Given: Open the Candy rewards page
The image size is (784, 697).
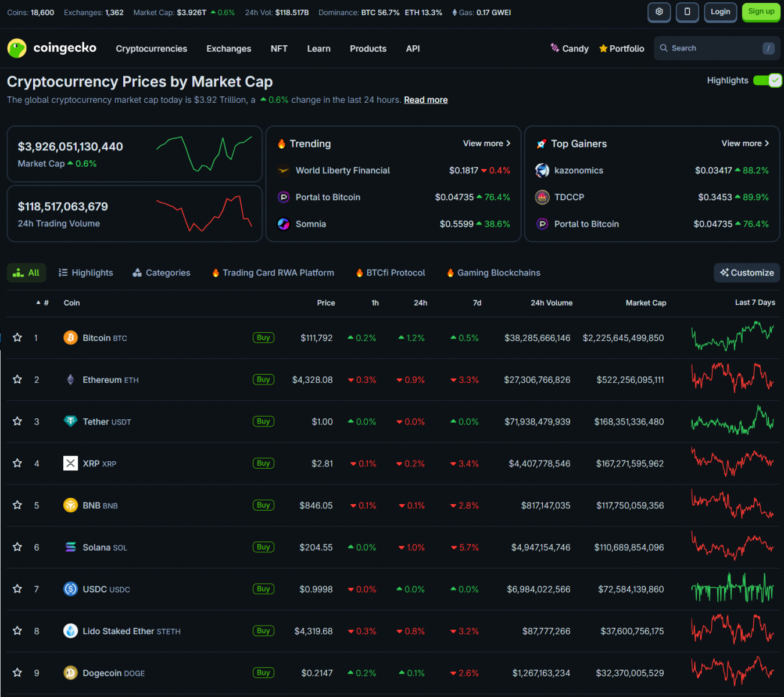Looking at the screenshot, I should [x=569, y=48].
